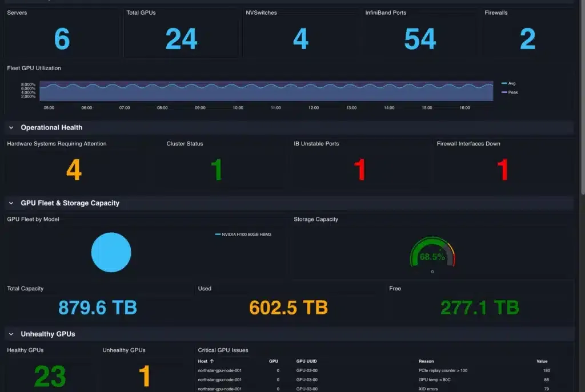The height and width of the screenshot is (392, 585).
Task: Click the host cell in the XID errors row
Action: click(x=220, y=389)
